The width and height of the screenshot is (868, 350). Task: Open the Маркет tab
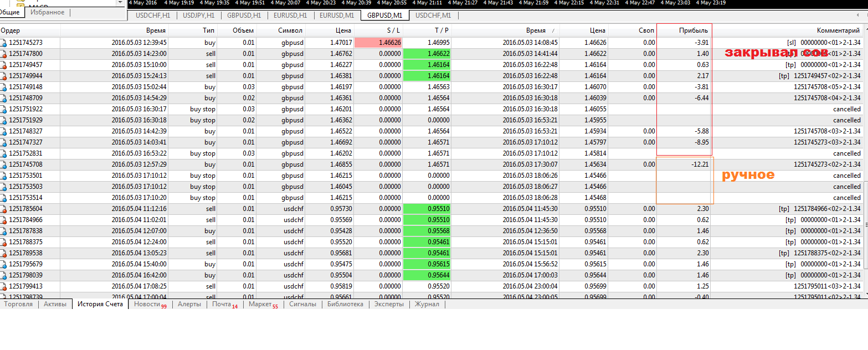coord(263,304)
